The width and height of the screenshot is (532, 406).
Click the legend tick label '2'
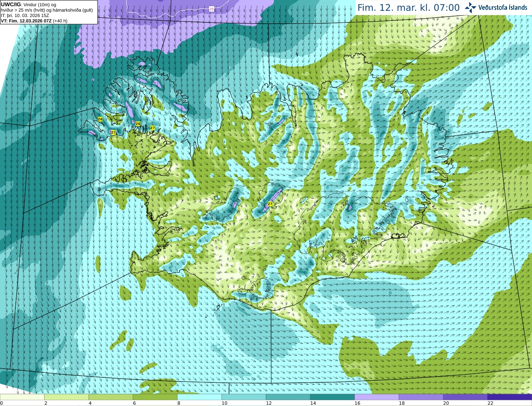tap(45, 403)
